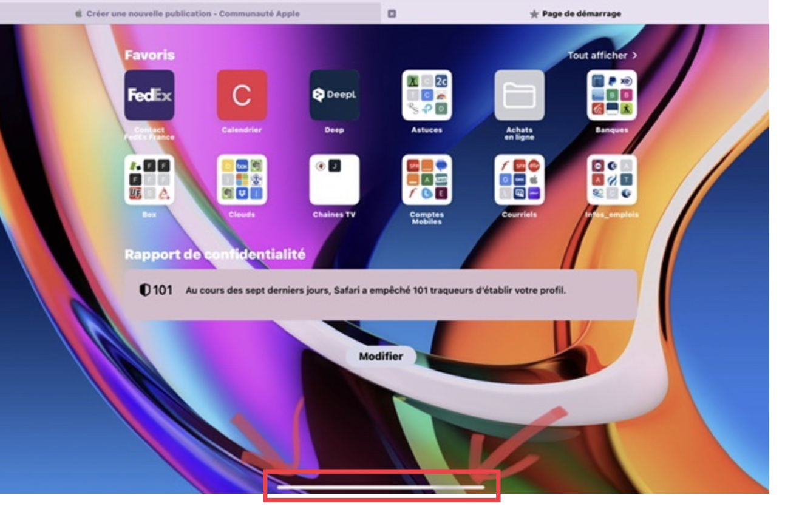Open the red Calendrier favorite
The height and width of the screenshot is (532, 785).
pos(242,95)
